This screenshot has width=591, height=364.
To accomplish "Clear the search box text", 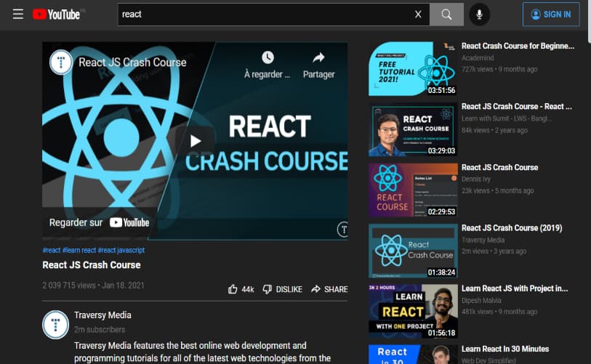I will pos(418,15).
